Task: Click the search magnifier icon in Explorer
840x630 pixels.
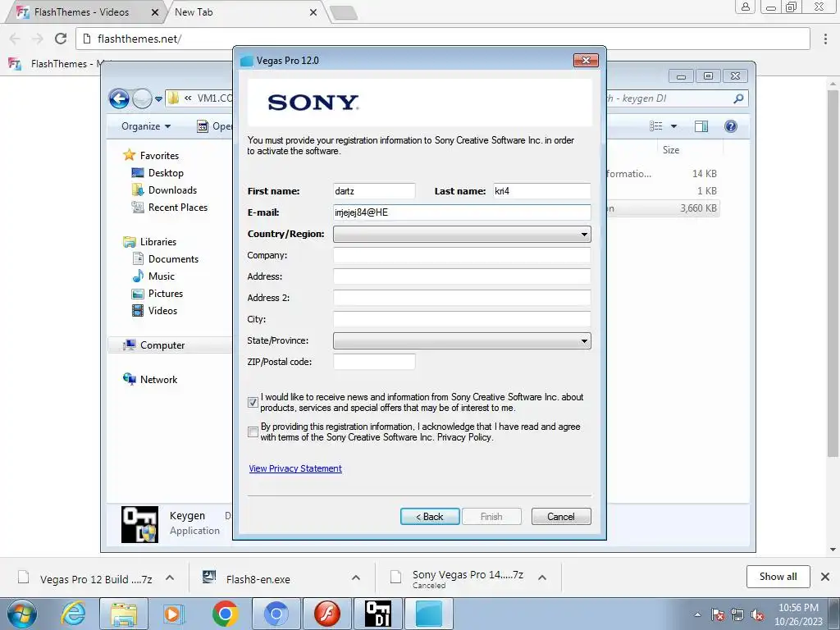Action: (738, 98)
